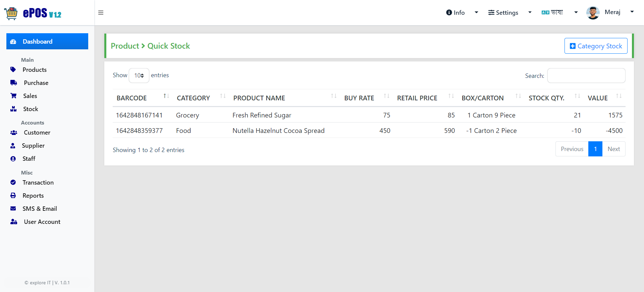Click the Category Stock button
This screenshot has width=644, height=292.
596,46
